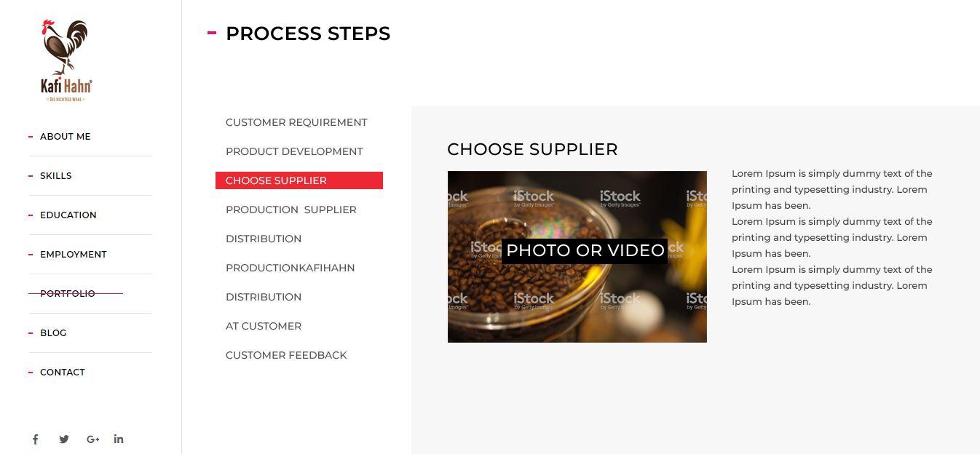This screenshot has height=454, width=980.
Task: Open the LinkedIn social icon
Action: click(x=119, y=439)
